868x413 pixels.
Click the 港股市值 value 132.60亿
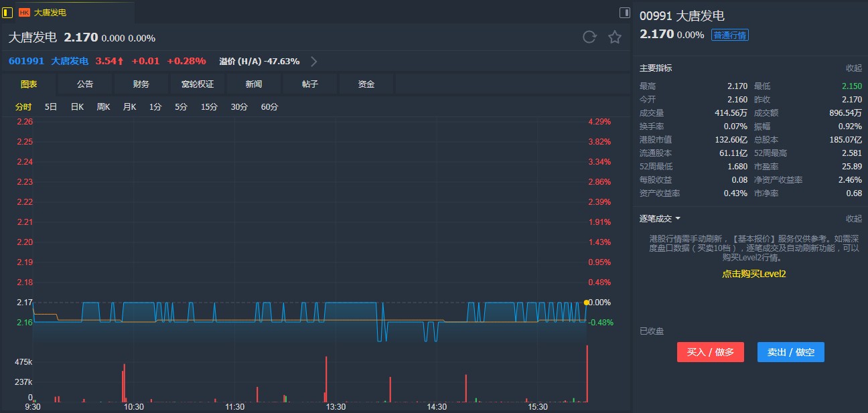[731, 140]
